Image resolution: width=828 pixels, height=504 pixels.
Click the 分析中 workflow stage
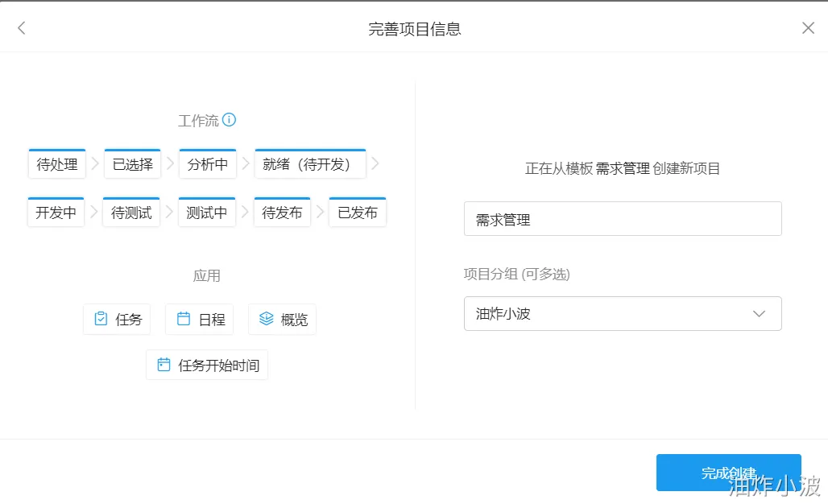(x=208, y=164)
